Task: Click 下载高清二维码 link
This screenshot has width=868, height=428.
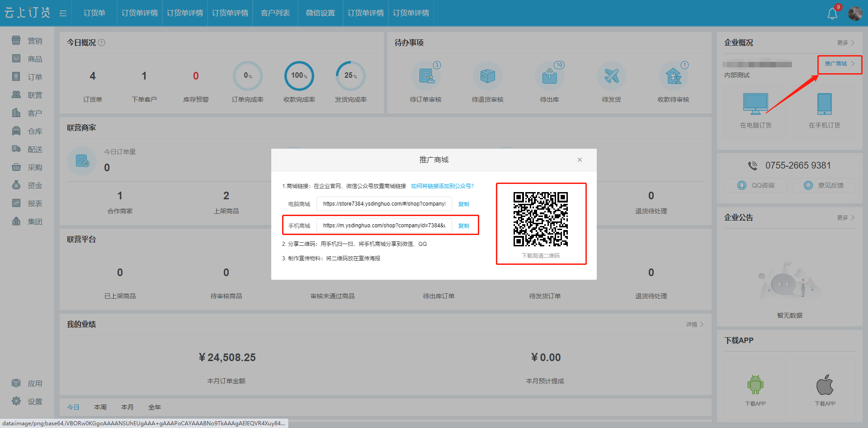Action: (x=541, y=256)
